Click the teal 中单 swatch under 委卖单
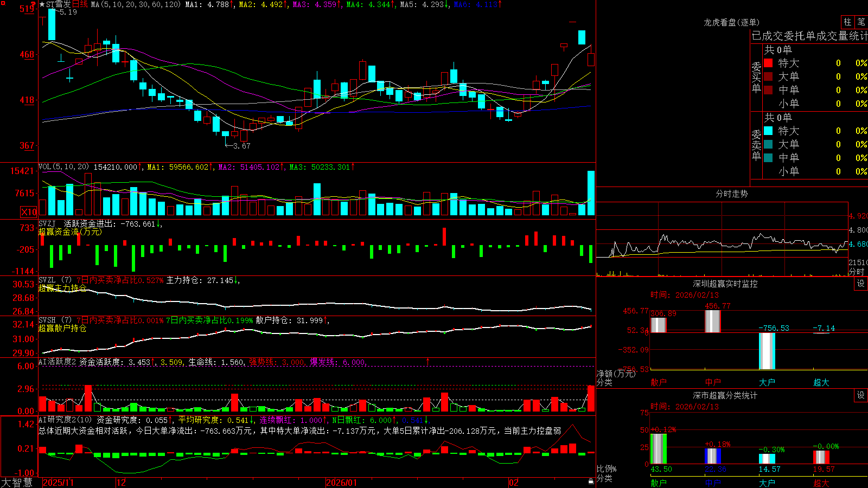 pyautogui.click(x=768, y=158)
